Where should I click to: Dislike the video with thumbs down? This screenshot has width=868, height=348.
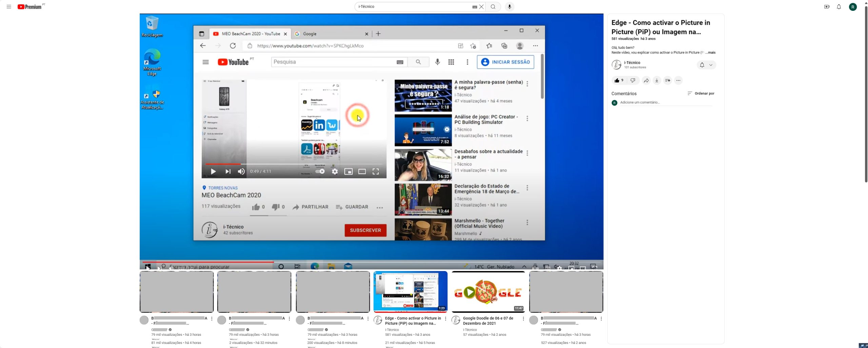pos(633,80)
